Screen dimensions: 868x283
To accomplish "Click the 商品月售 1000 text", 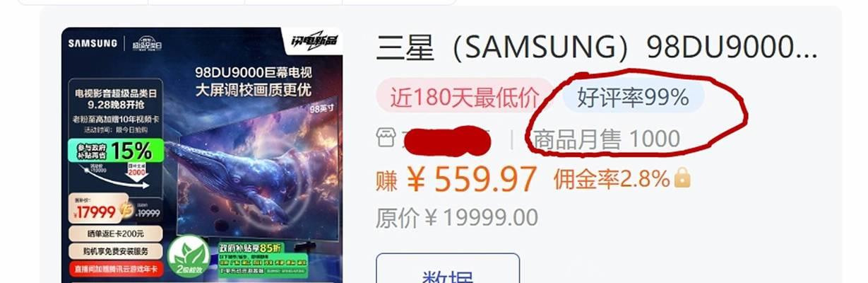I will [x=606, y=139].
